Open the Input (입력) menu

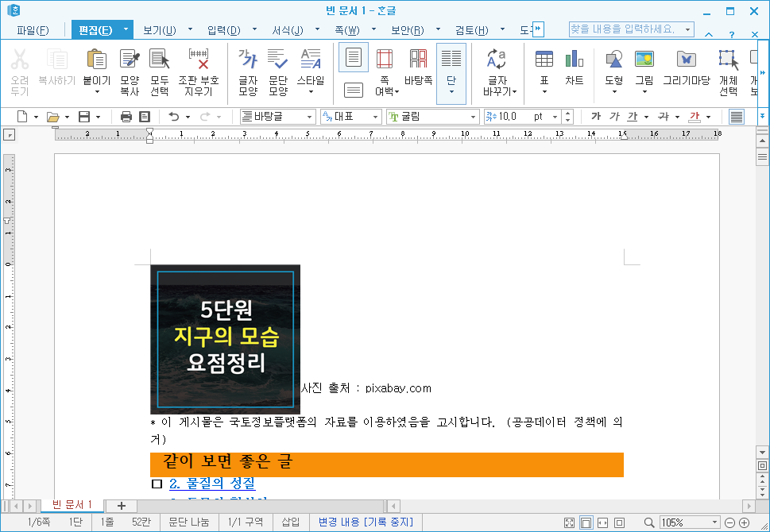[223, 30]
